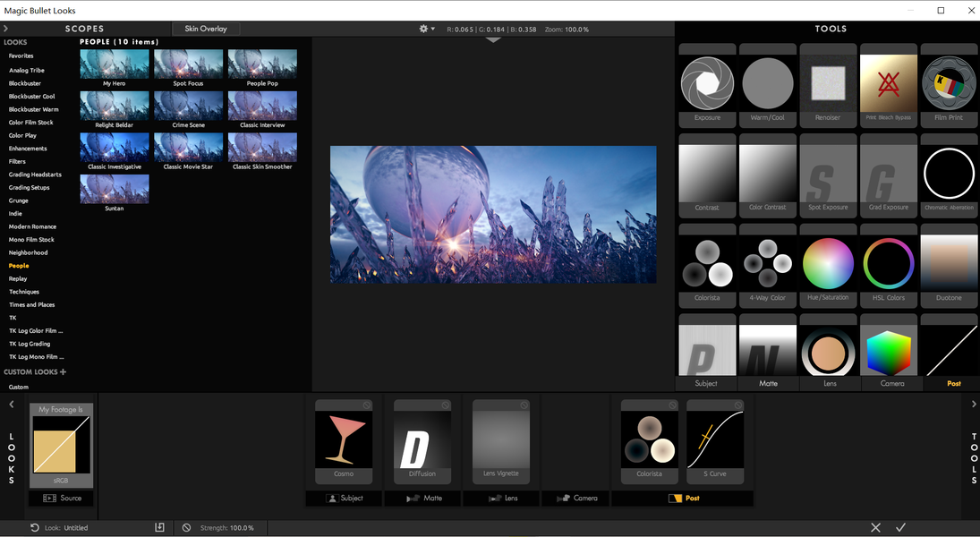Collapse the preview panel triangle
The image size is (980, 537).
point(493,40)
